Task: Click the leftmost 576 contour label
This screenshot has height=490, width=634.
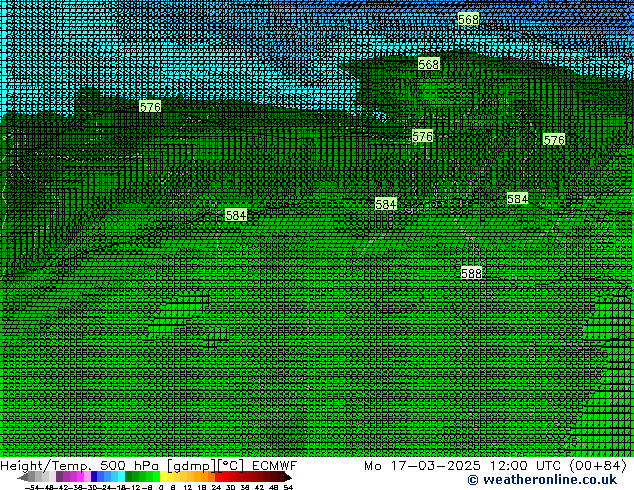Action: (x=150, y=107)
